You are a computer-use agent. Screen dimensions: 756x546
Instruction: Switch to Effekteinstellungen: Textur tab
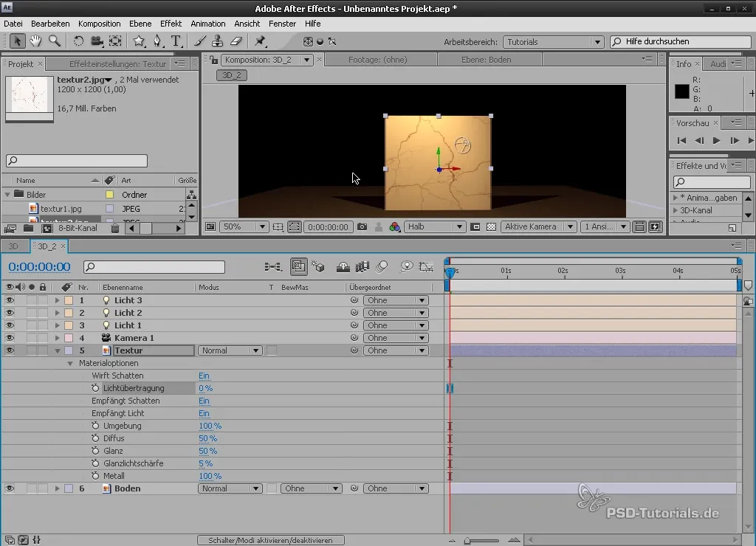click(117, 64)
